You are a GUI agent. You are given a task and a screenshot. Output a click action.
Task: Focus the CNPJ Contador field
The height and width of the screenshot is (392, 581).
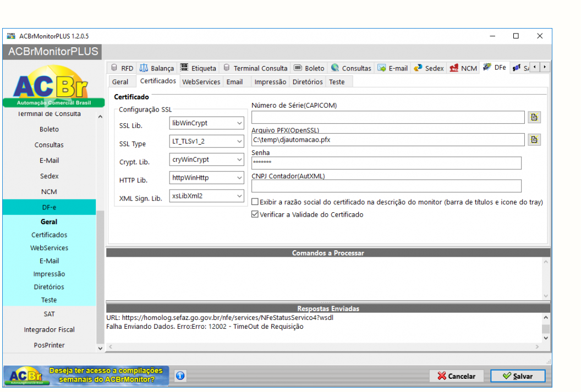(386, 186)
